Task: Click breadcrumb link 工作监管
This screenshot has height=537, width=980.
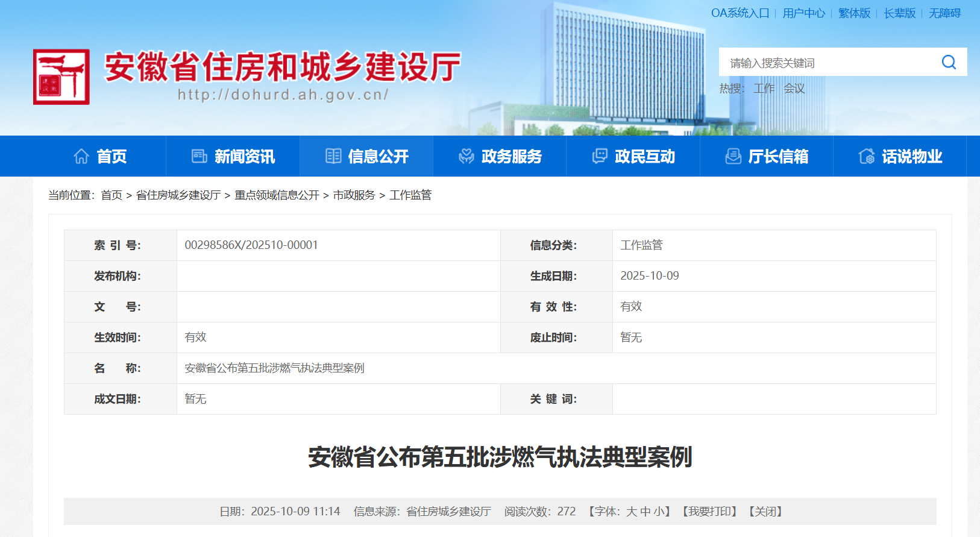Action: click(x=410, y=195)
